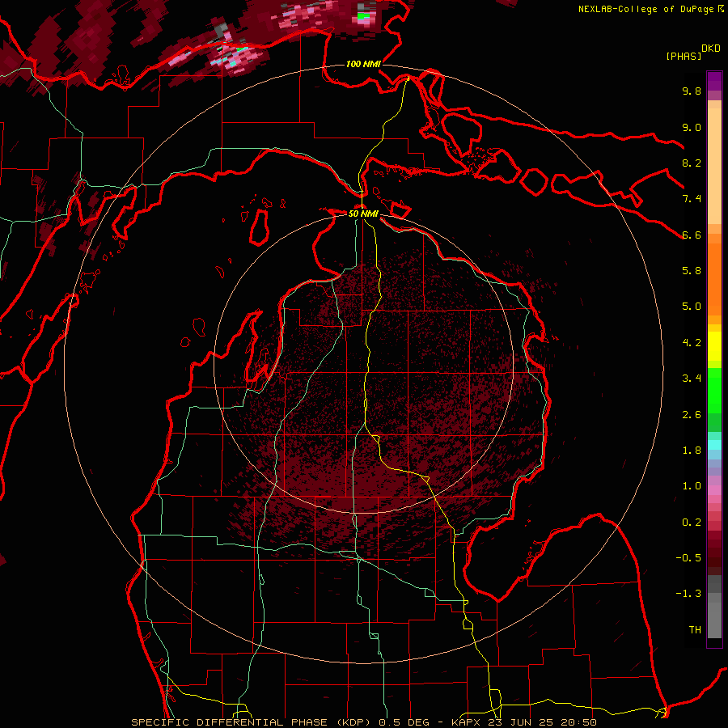
Task: Click the 1.0 value on the color scale
Action: tap(692, 486)
